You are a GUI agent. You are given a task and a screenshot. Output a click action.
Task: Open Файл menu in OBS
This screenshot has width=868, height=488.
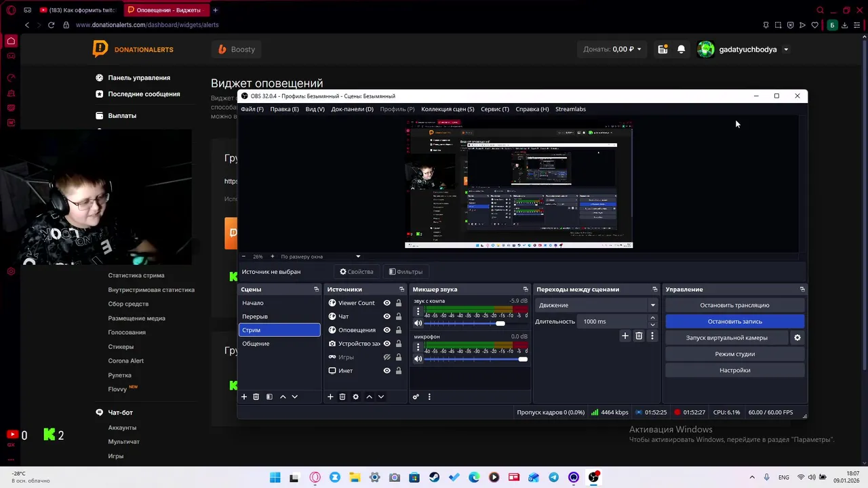click(x=252, y=109)
